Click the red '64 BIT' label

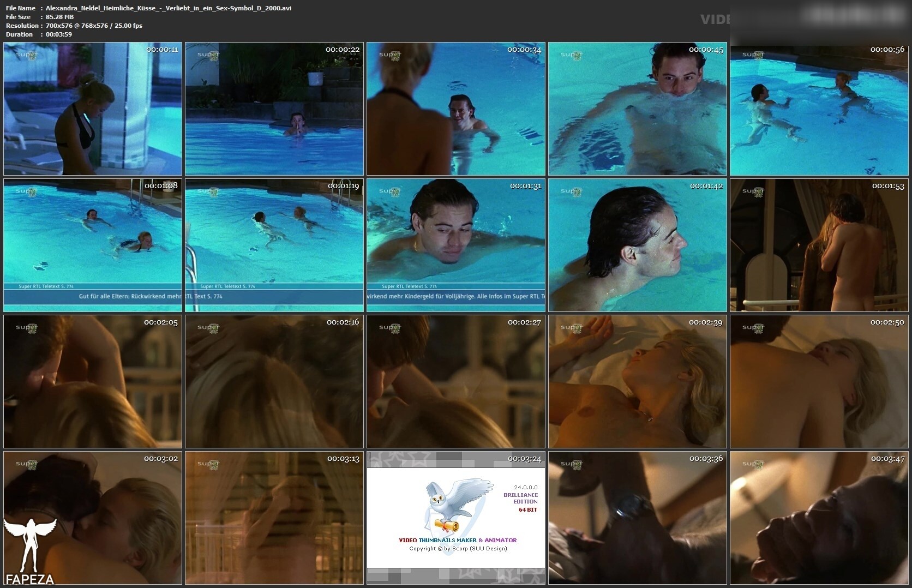528,510
